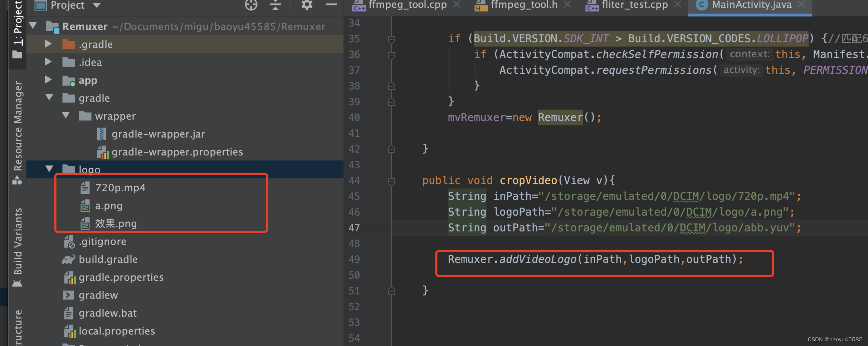Click line number 49 in gutter

[x=354, y=259]
